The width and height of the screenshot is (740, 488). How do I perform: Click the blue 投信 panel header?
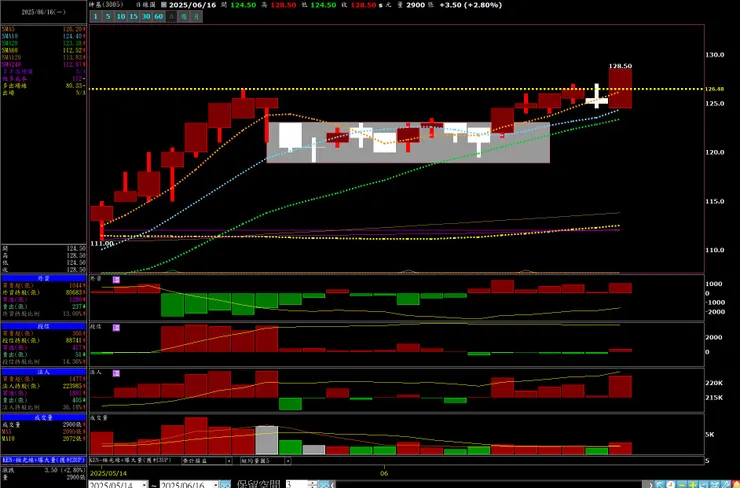[x=43, y=326]
